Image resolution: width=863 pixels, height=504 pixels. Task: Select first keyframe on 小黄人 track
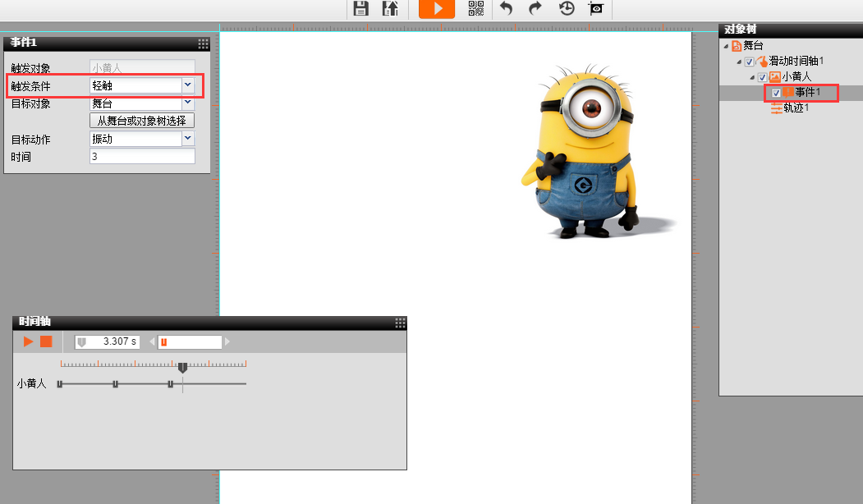tap(60, 384)
